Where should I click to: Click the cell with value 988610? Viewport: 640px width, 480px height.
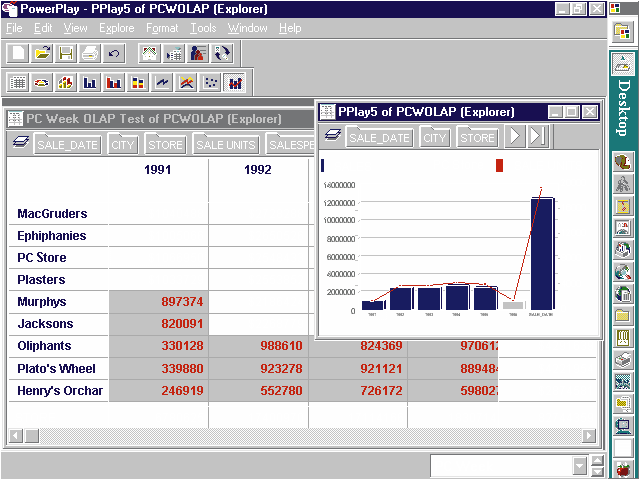pos(259,346)
